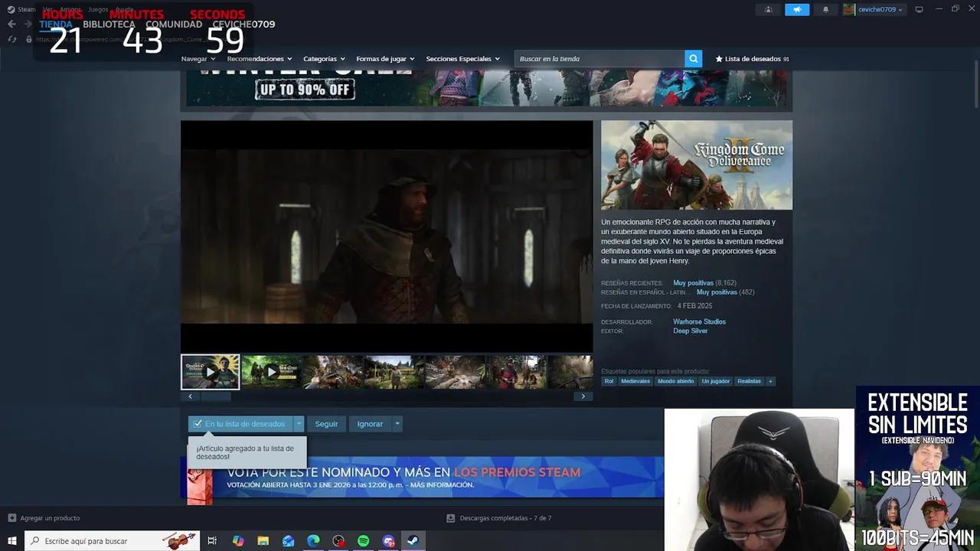Switch to Big Picture mode monitor icon
Viewport: 980px width, 551px height.
919,9
